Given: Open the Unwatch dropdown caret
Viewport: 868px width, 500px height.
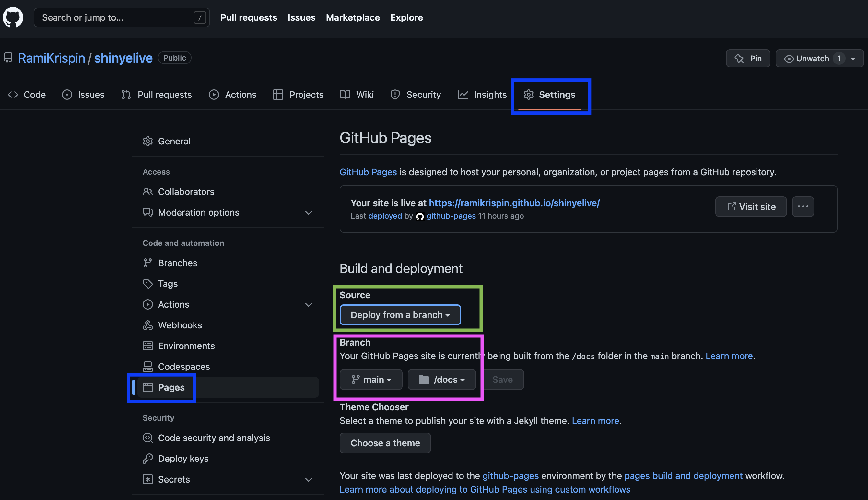Looking at the screenshot, I should coord(853,59).
